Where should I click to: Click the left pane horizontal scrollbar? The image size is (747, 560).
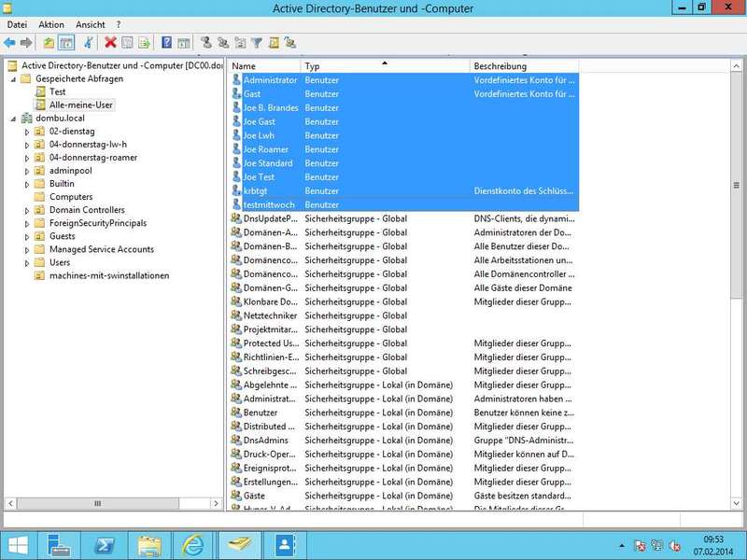click(x=97, y=503)
